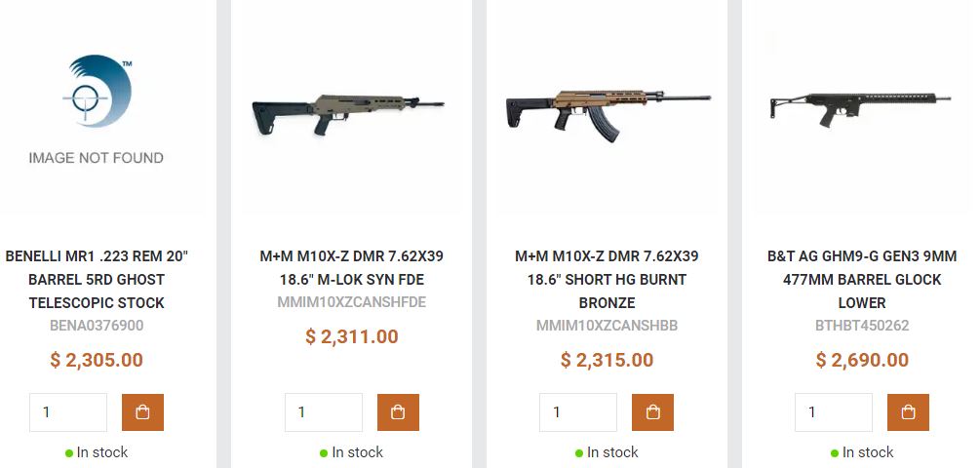
Task: Add B&T GHM9-G Gen3 to cart
Action: (908, 412)
